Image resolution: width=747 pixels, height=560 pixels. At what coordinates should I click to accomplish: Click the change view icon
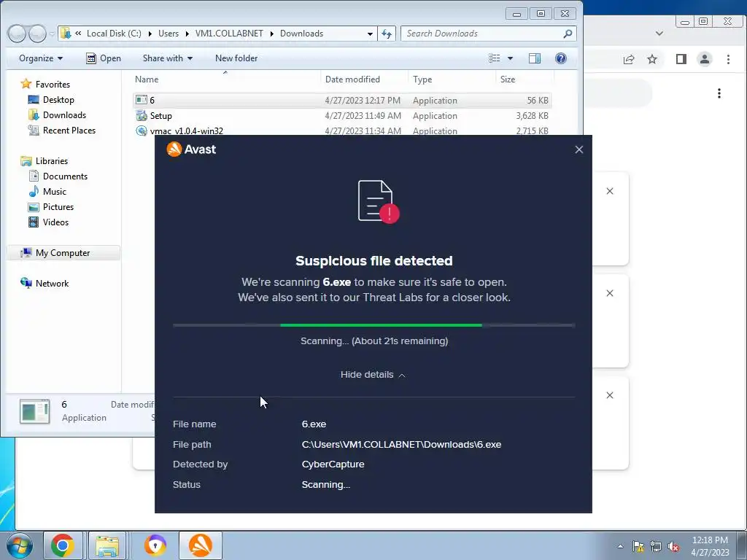(x=495, y=58)
